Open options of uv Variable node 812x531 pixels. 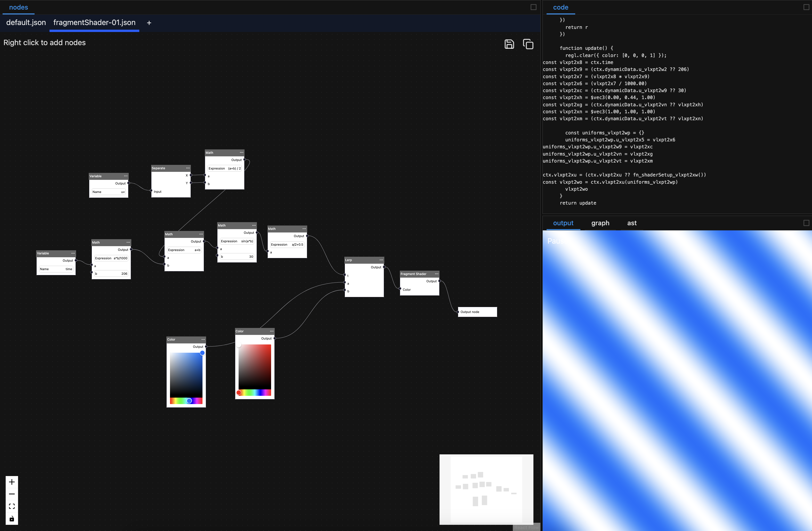(x=126, y=176)
